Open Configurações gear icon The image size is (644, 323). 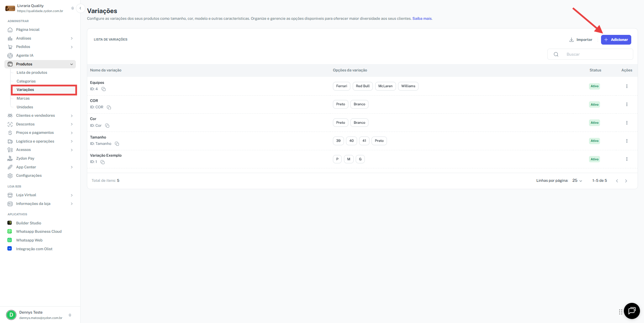point(10,176)
